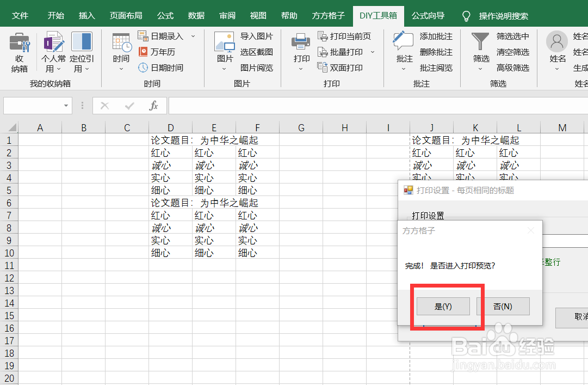Expand the 定位引用 dropdown arrow
588x385 pixels.
(87, 69)
